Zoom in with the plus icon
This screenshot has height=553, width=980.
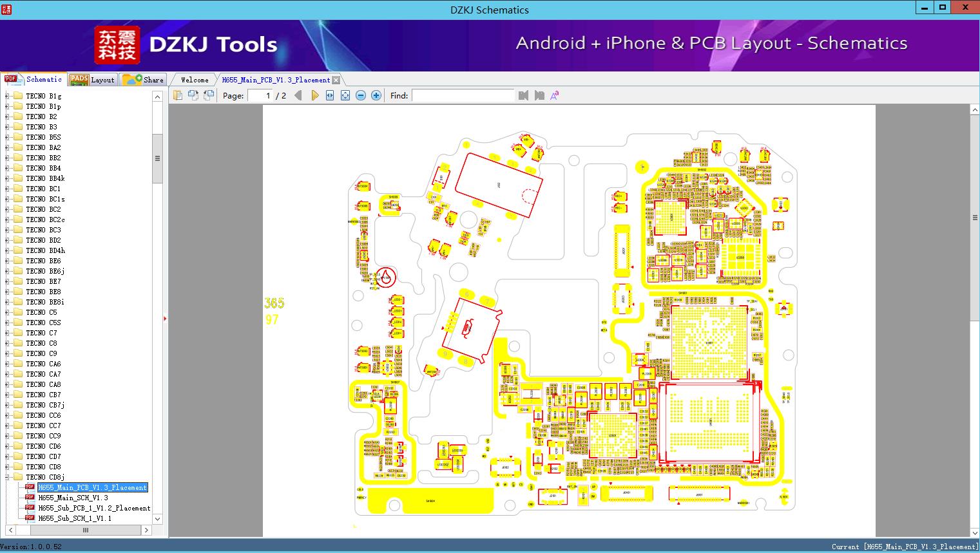point(376,95)
